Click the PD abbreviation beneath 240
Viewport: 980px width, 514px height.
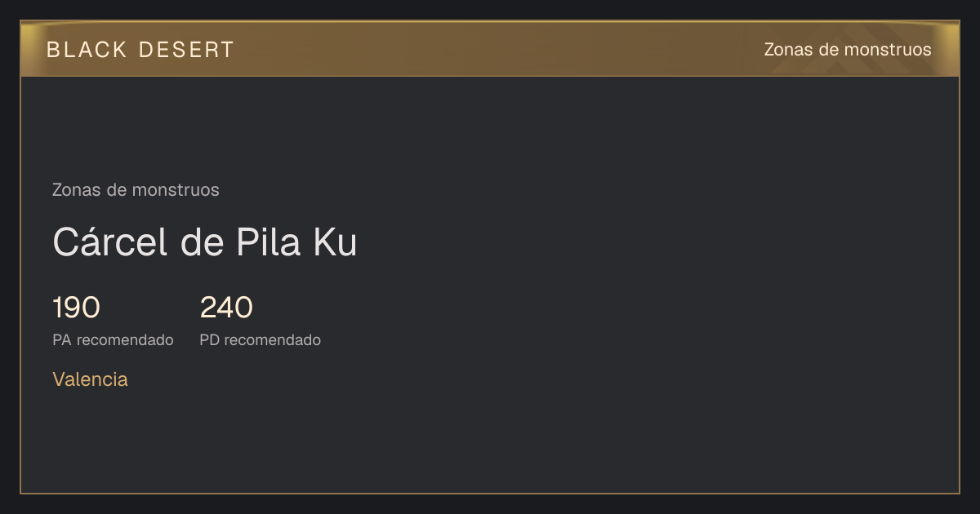(x=210, y=340)
